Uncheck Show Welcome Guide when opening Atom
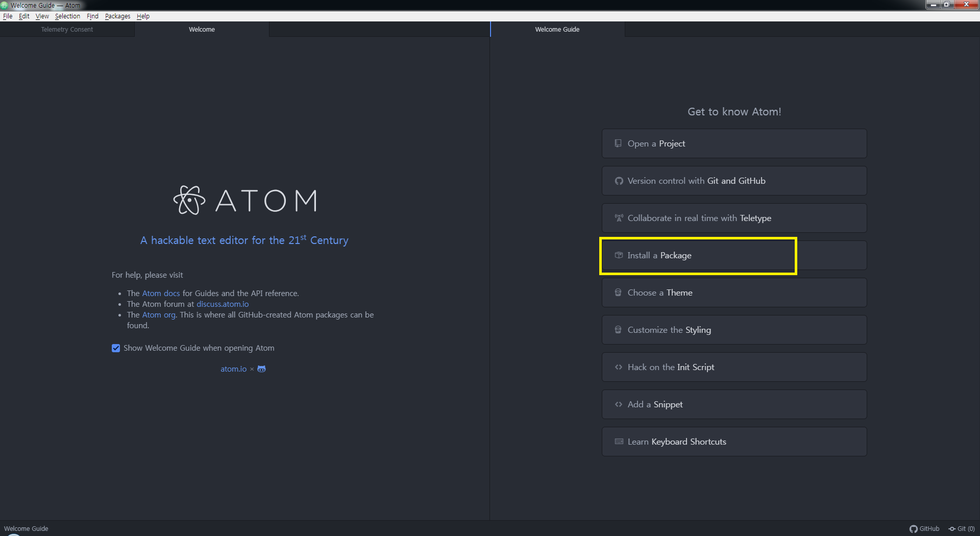Image resolution: width=980 pixels, height=536 pixels. (116, 348)
